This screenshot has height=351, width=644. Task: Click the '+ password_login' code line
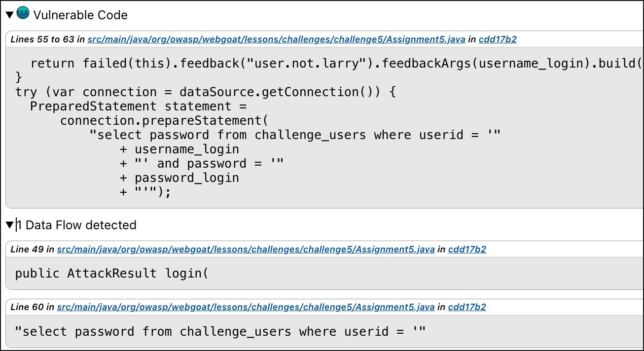tap(179, 178)
